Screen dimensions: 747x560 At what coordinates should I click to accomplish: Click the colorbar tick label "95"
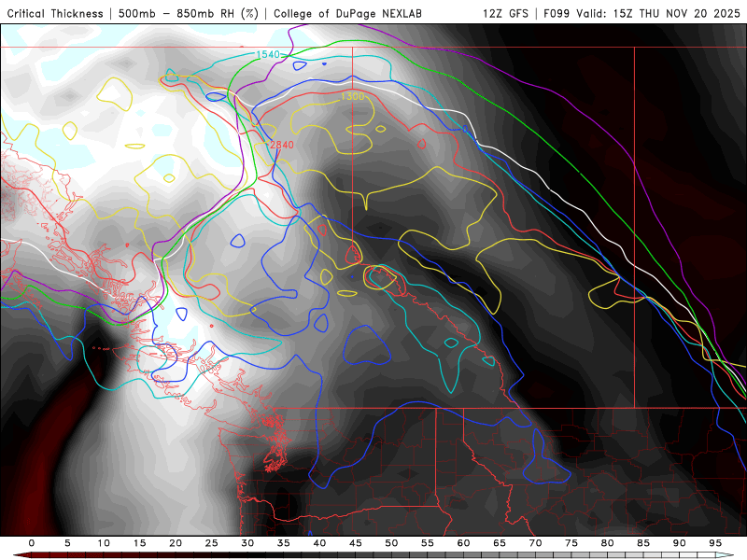tap(715, 543)
